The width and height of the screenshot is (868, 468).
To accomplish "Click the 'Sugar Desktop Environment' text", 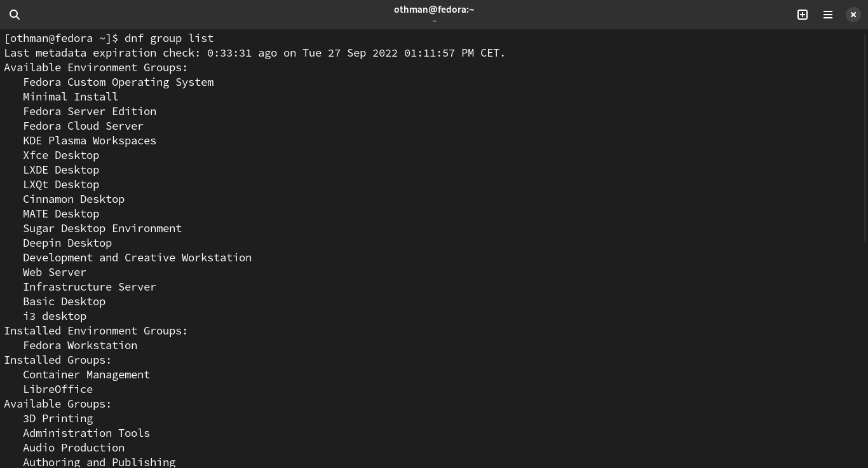I will [x=102, y=228].
